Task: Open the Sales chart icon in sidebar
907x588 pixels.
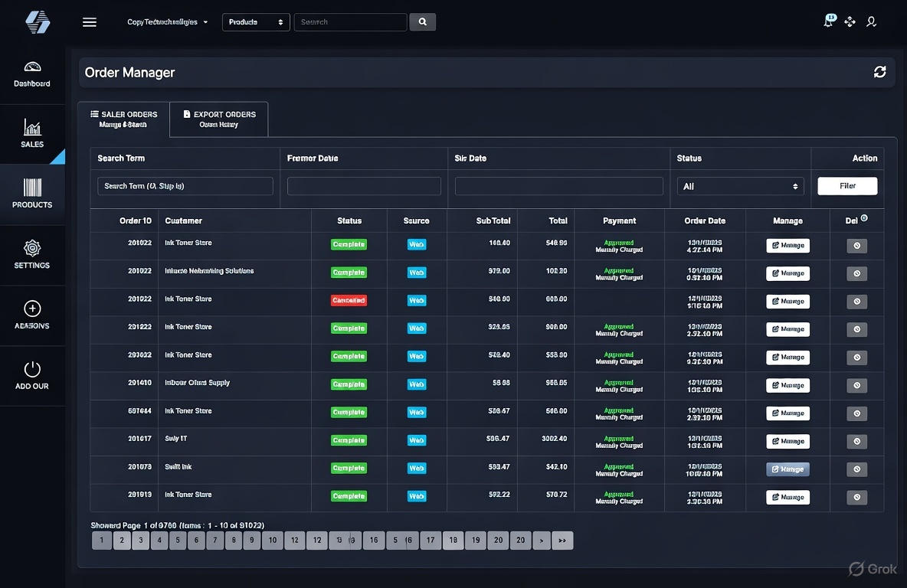Action: pyautogui.click(x=32, y=127)
